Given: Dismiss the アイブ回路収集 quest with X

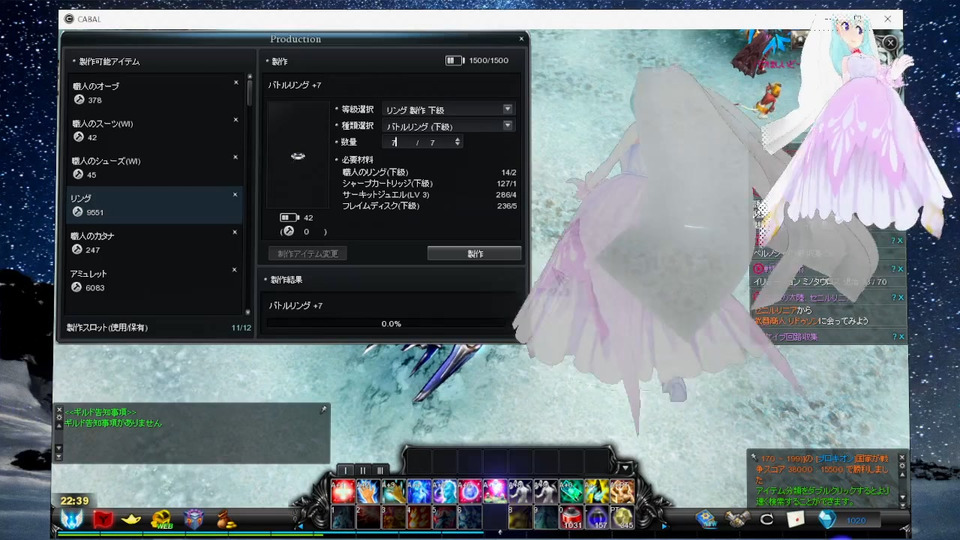Looking at the screenshot, I should (901, 337).
